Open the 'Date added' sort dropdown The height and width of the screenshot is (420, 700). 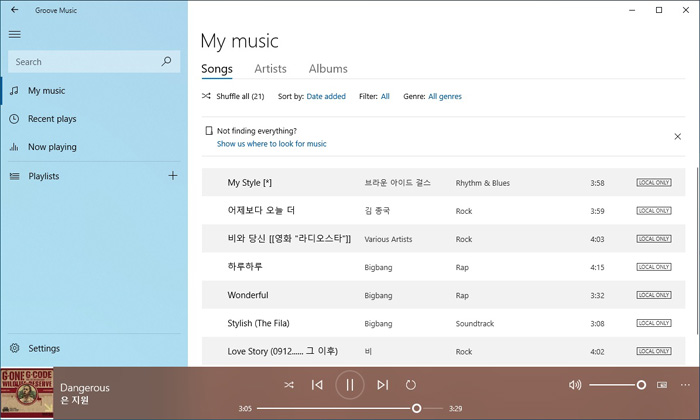326,97
